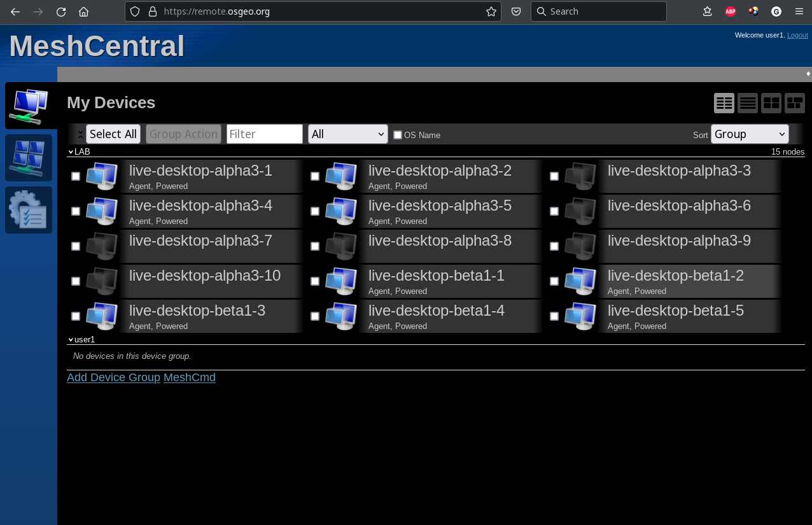Open device live-desktop-beta1-3 by its name
Image resolution: width=812 pixels, height=525 pixels.
pyautogui.click(x=197, y=311)
